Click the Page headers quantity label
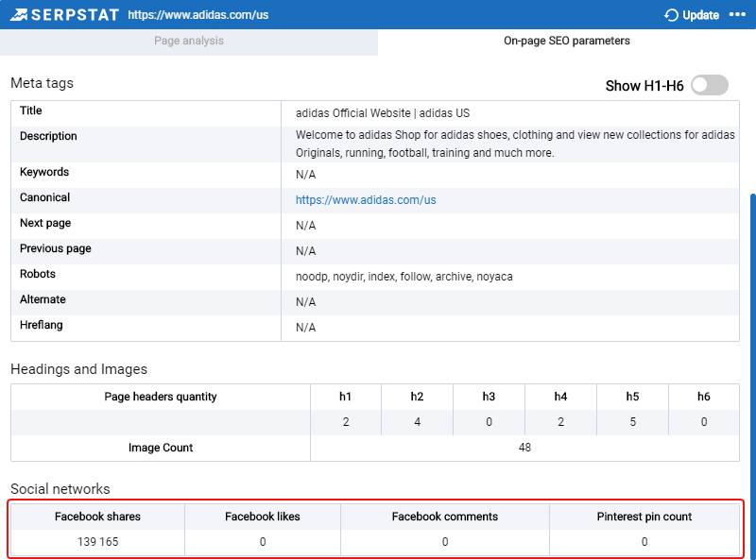Viewport: 756px width, 560px height. [x=161, y=397]
